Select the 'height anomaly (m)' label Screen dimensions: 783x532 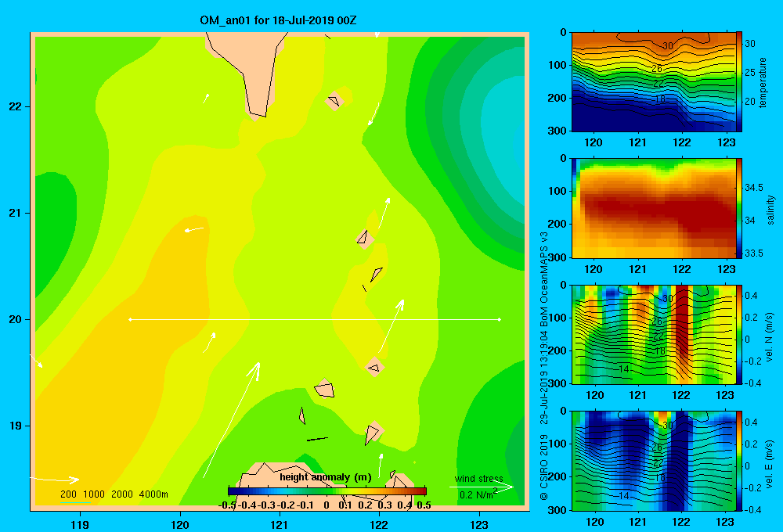(326, 477)
